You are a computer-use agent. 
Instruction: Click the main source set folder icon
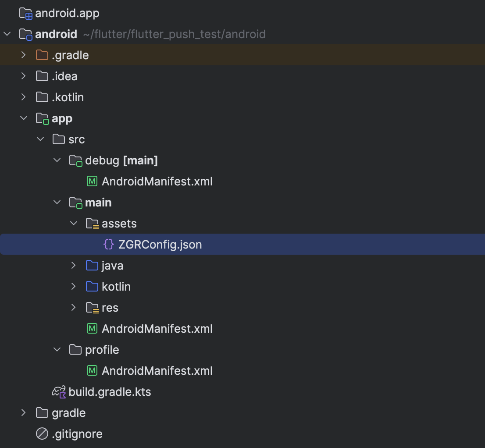(76, 203)
